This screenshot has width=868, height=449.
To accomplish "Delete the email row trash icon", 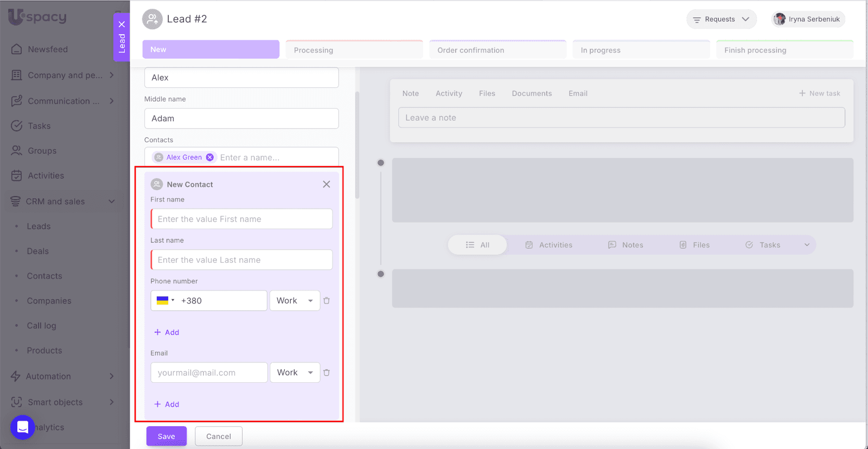I will (327, 372).
